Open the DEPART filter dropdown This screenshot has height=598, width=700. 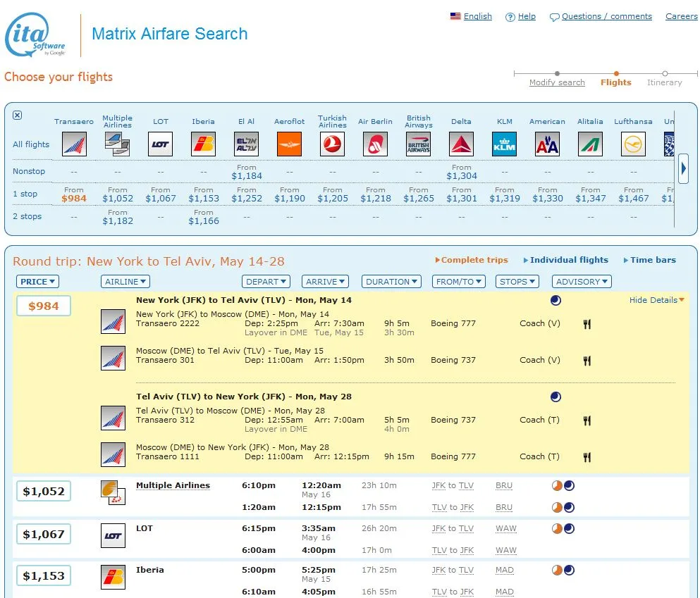coord(266,282)
